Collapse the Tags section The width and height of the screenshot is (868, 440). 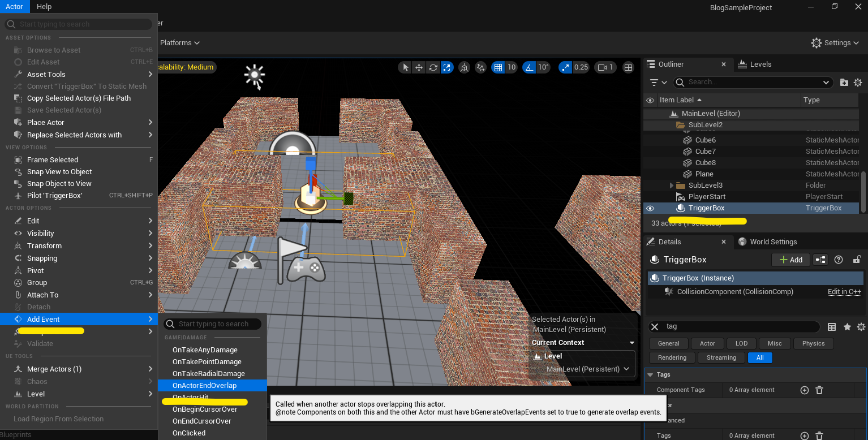(x=650, y=375)
